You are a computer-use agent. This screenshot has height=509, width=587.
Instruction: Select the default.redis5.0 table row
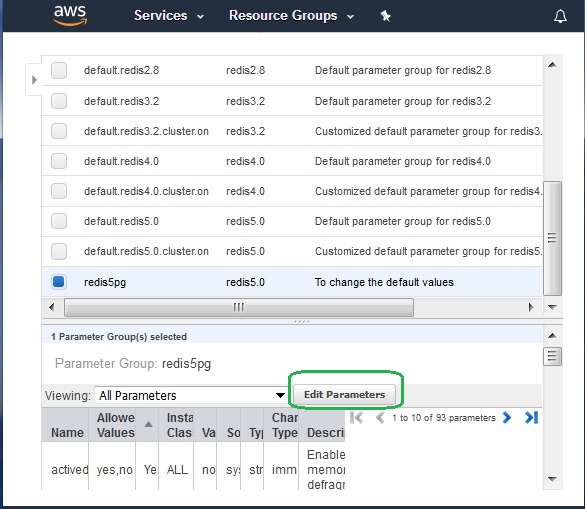[292, 221]
